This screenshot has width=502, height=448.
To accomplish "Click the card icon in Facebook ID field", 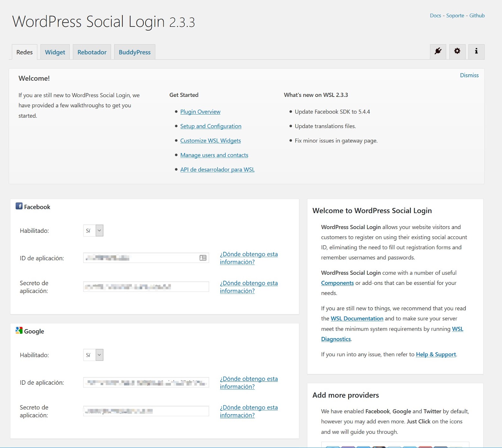I will coord(203,258).
